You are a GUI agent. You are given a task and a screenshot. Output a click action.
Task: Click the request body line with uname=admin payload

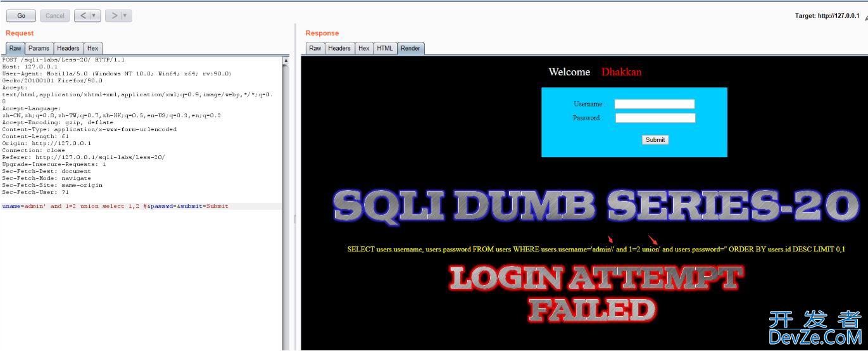point(115,206)
